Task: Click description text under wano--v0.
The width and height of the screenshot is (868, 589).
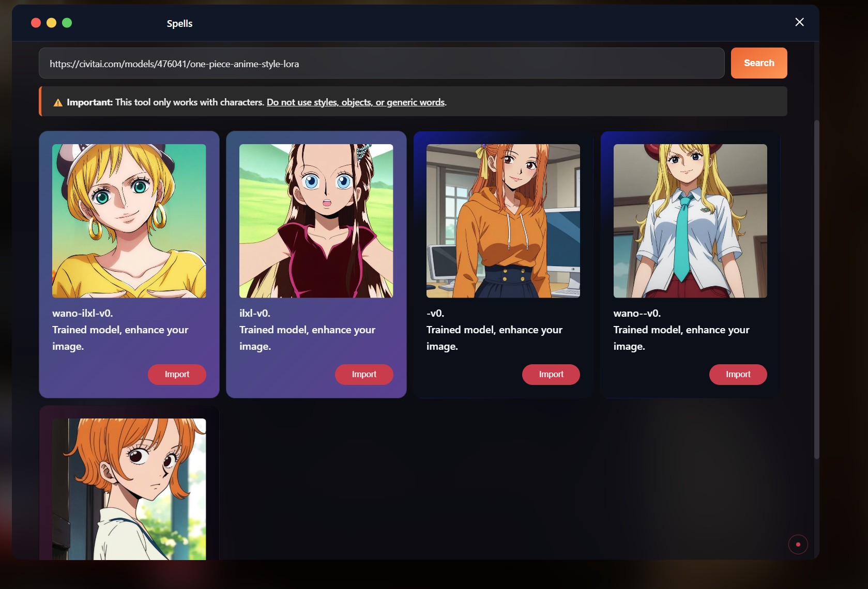Action: pyautogui.click(x=681, y=338)
